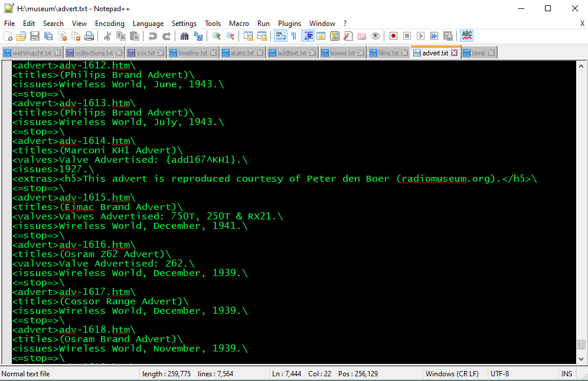Click the Open file toolbar icon
The image size is (588, 381).
21,36
